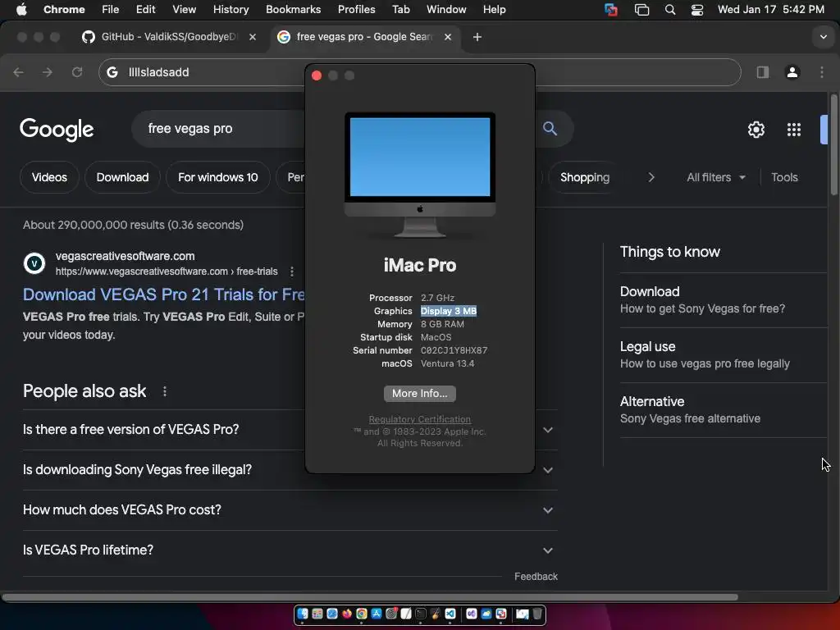The image size is (840, 630).
Task: Expand 'How much does VEGAS Pro cost?'
Action: coord(290,510)
